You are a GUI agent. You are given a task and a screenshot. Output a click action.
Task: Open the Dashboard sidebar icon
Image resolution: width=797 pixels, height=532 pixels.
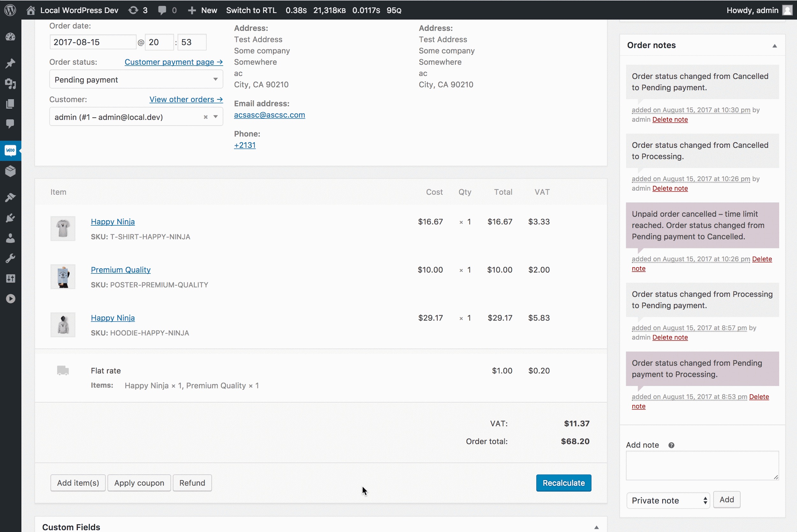point(10,37)
